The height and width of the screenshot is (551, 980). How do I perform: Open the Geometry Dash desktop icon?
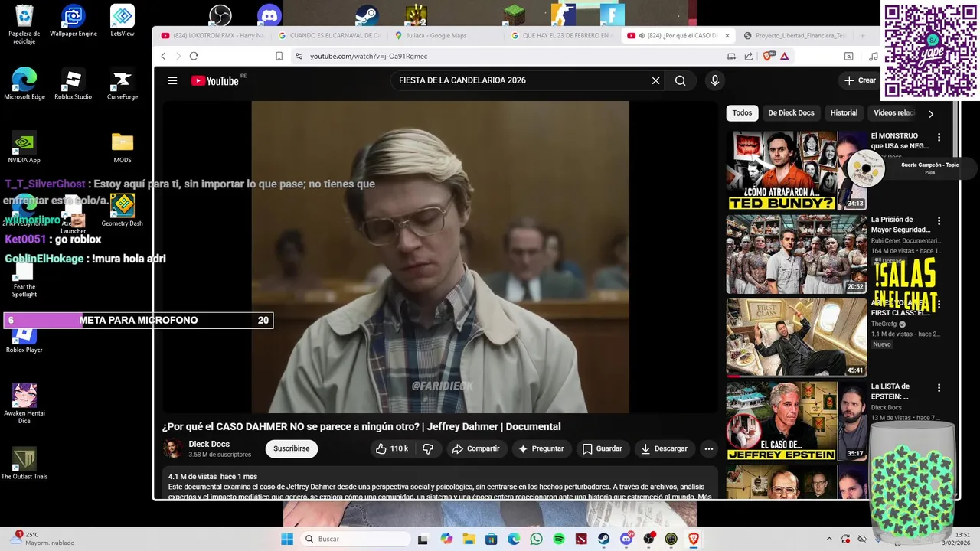[122, 210]
